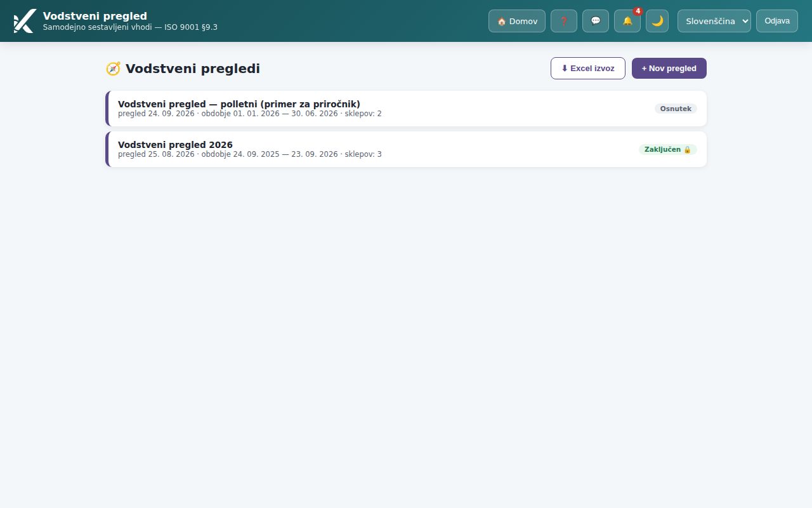Create a new review with Nov pregled
Image resolution: width=812 pixels, height=508 pixels.
(x=669, y=68)
